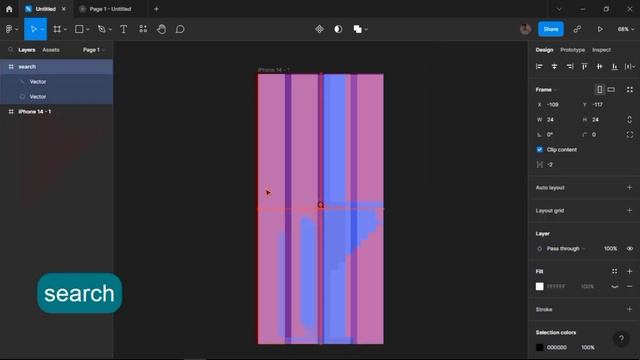Screen dimensions: 640x360
Task: Open Boolean operations dropdown arrow
Action: tap(366, 29)
